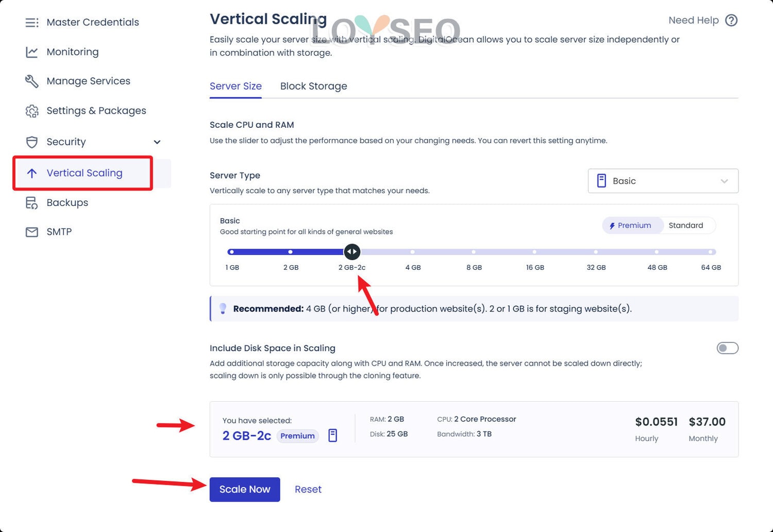Select the Server Size tab
Screen dimensions: 773x532
point(236,87)
